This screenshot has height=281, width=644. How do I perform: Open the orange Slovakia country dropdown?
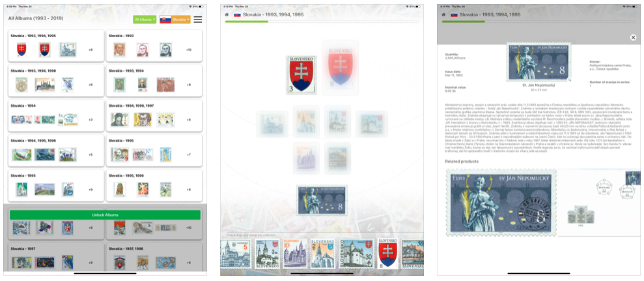(x=175, y=20)
